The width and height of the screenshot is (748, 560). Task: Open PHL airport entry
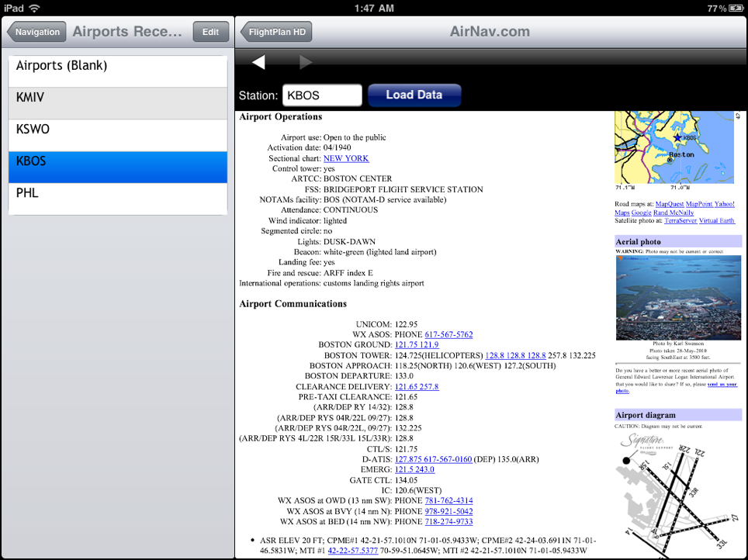118,193
